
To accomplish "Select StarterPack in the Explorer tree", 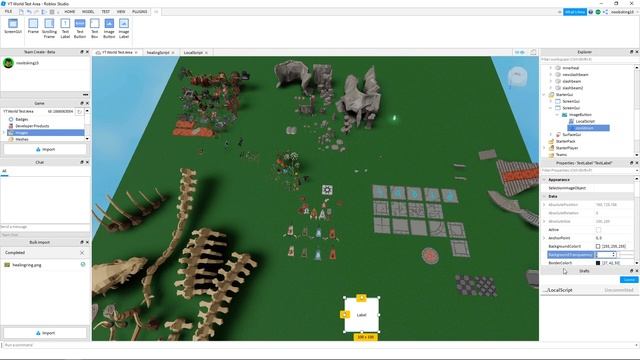I will (565, 141).
